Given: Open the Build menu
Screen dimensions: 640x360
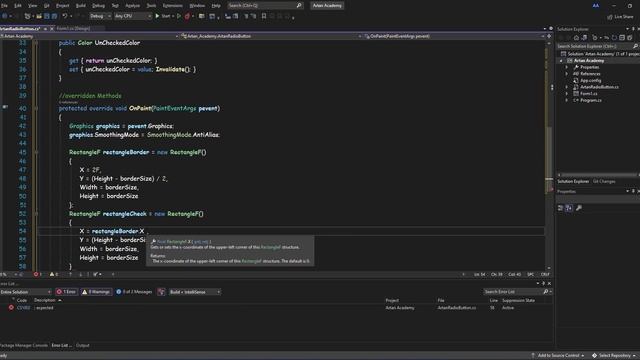Looking at the screenshot, I should pos(80,6).
